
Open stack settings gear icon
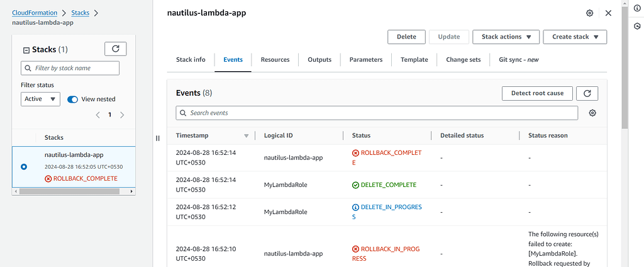tap(589, 13)
